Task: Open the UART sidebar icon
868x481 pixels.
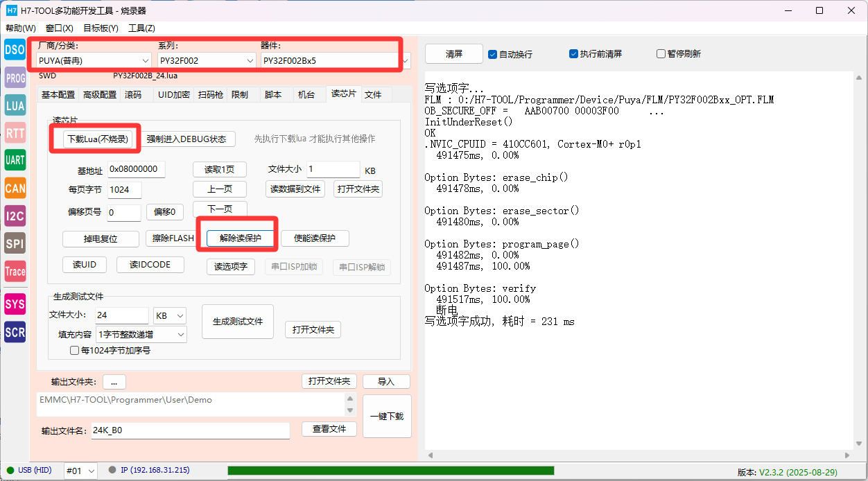Action: [15, 160]
